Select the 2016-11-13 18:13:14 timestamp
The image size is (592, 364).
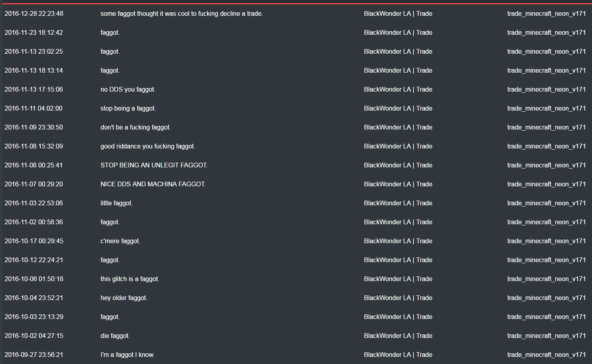point(34,70)
